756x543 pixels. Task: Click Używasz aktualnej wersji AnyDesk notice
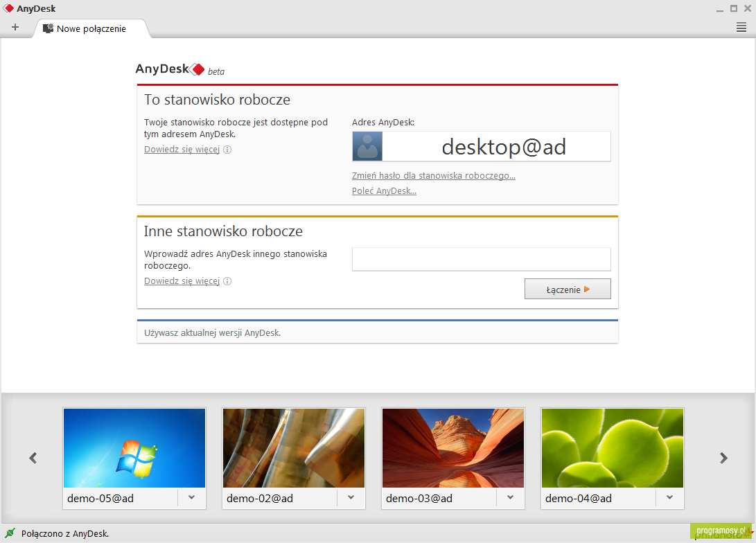click(x=212, y=332)
